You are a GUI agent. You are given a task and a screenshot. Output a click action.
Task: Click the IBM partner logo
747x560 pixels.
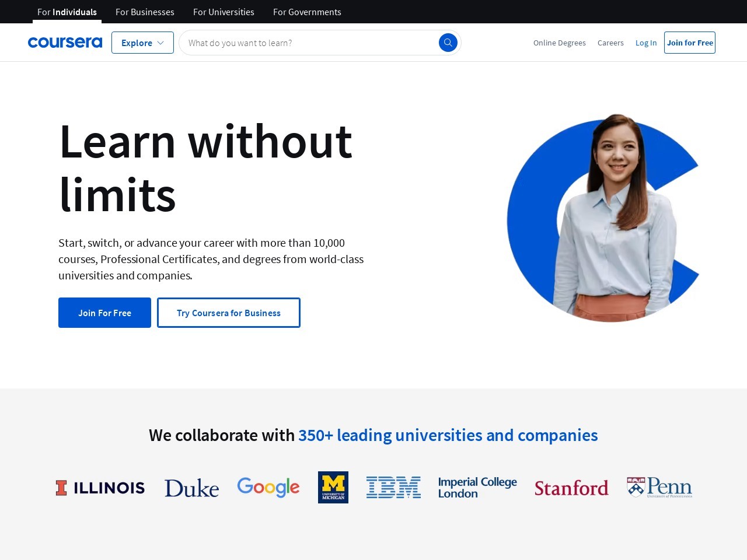coord(393,487)
